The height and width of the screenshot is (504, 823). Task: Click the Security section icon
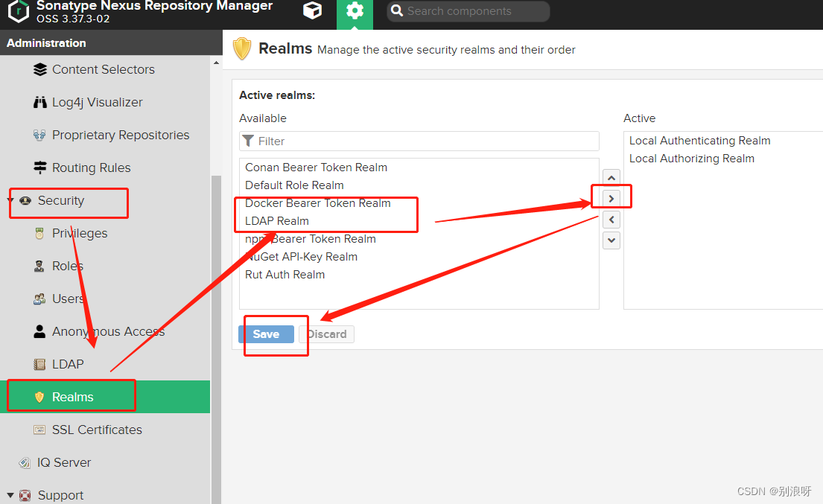[25, 201]
